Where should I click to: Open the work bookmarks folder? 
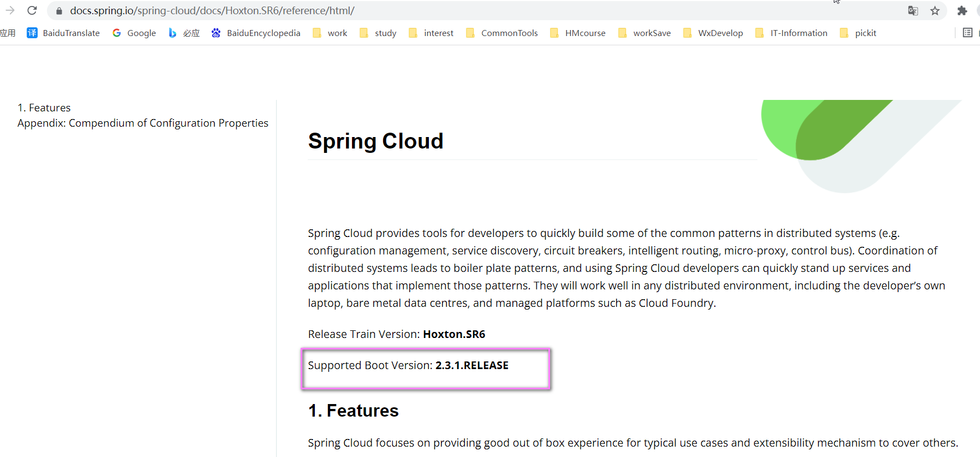[x=330, y=33]
